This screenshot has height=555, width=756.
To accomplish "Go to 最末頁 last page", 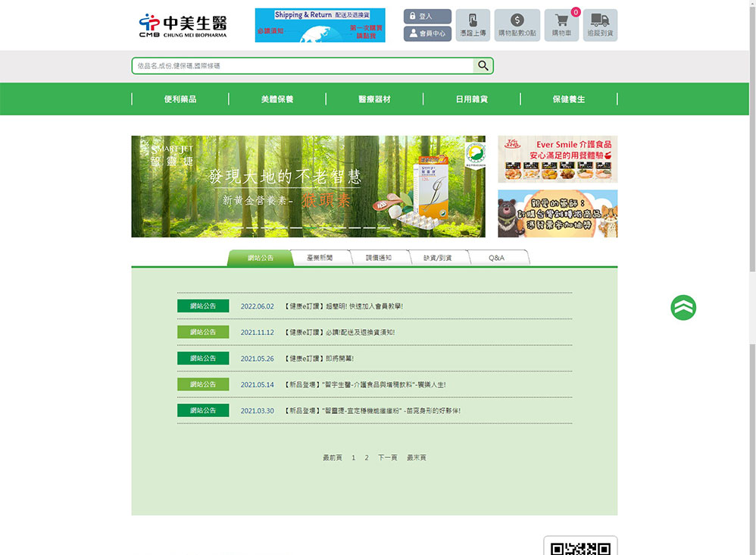I will pyautogui.click(x=417, y=457).
